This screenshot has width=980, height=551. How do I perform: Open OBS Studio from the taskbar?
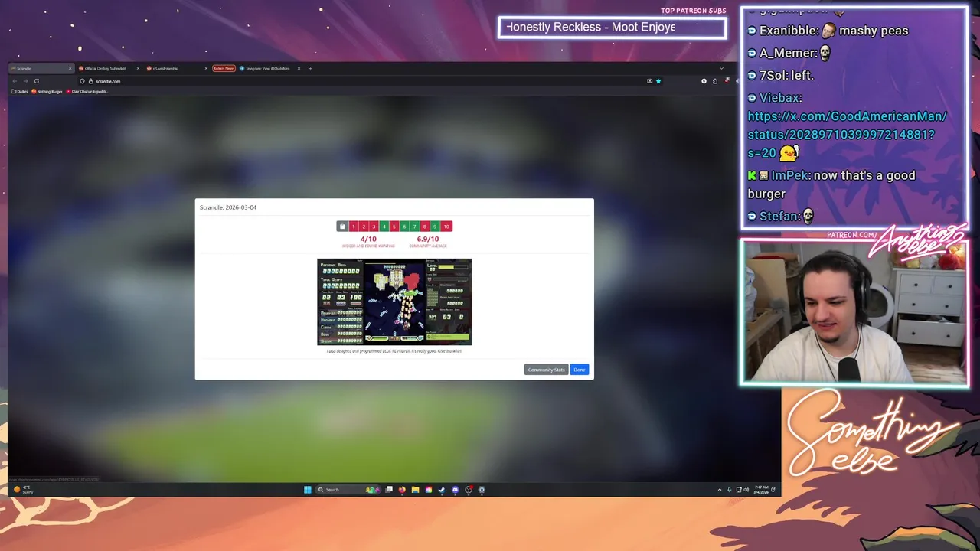tap(469, 490)
